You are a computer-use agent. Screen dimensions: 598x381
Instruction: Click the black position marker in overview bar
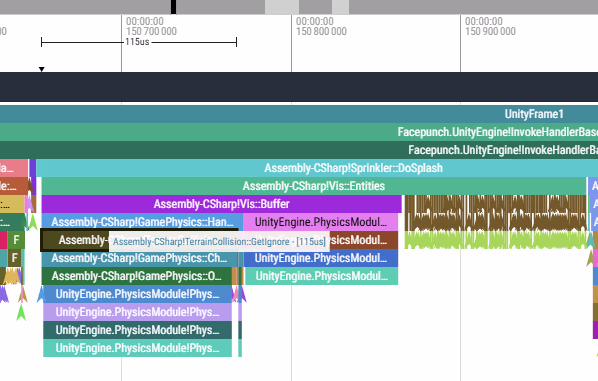coord(174,7)
